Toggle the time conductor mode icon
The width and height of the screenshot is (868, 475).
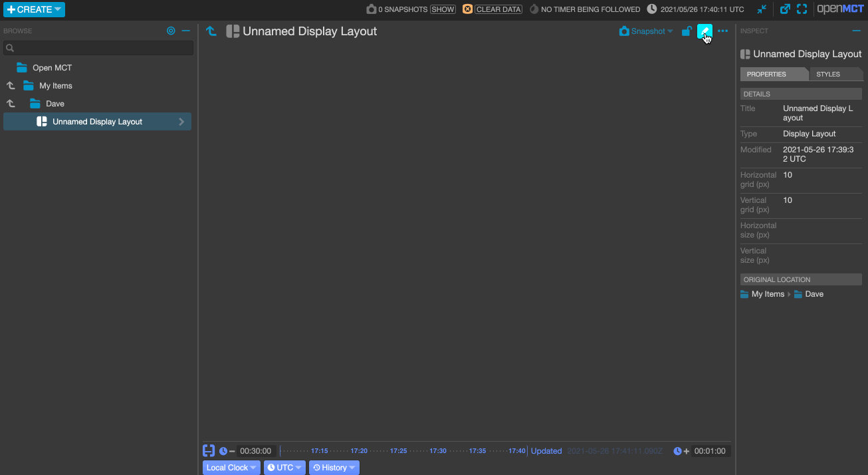(209, 450)
